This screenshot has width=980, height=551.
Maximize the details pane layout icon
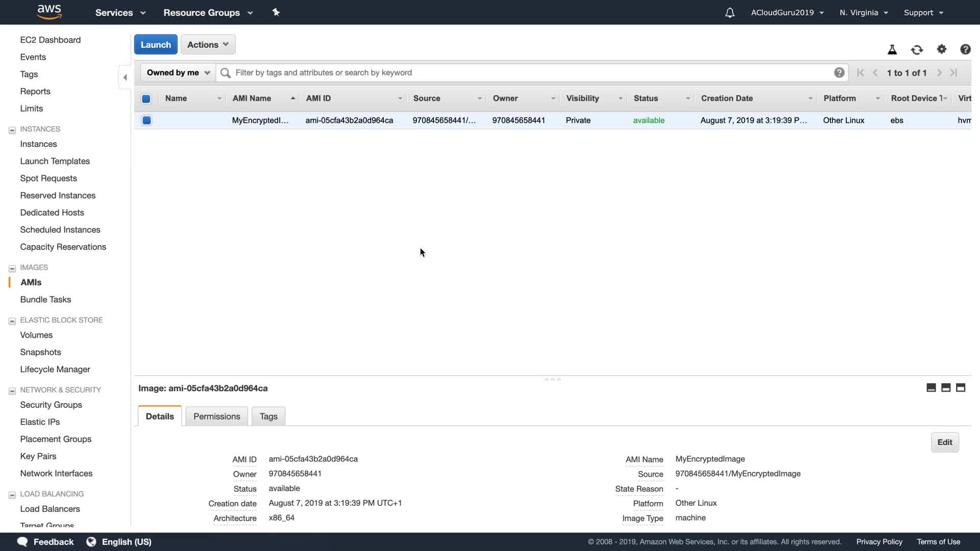pyautogui.click(x=961, y=388)
